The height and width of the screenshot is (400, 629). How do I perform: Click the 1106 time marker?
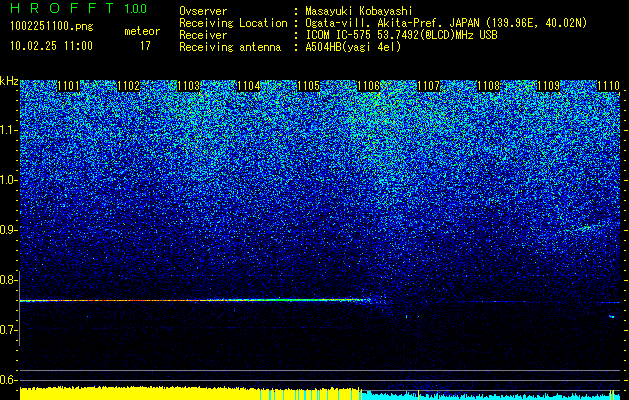point(368,86)
